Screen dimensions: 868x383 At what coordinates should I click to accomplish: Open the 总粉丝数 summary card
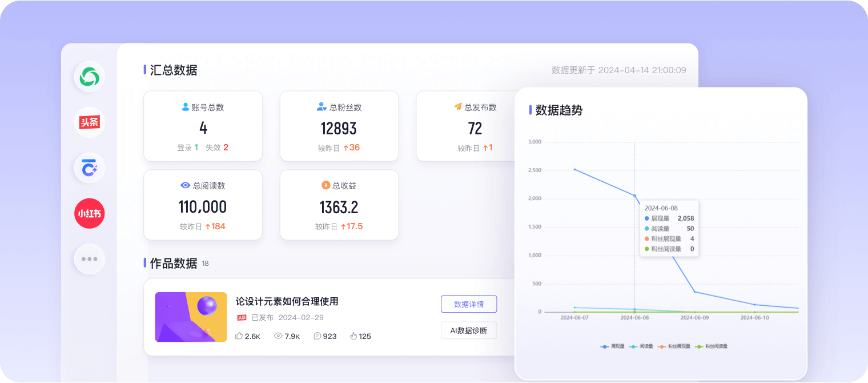point(339,126)
